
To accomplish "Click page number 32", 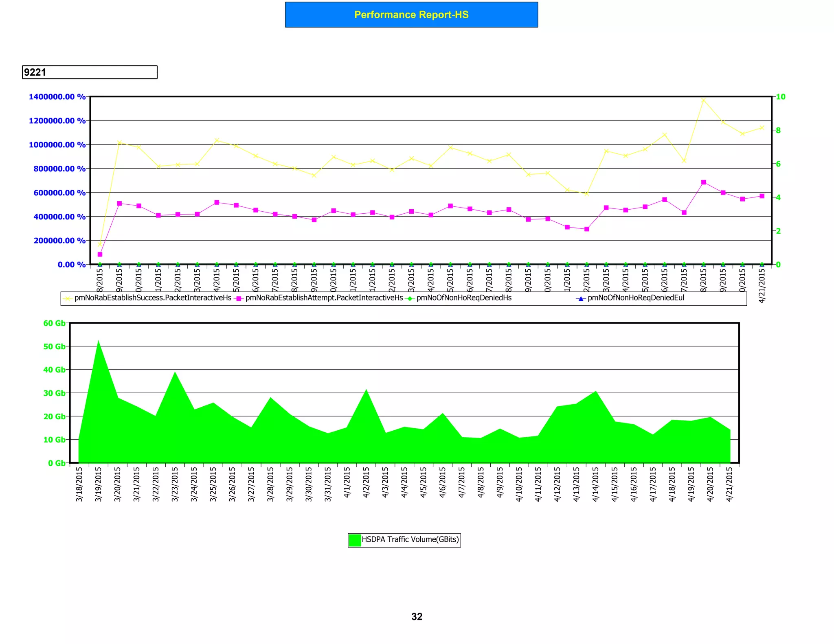I will tap(417, 617).
